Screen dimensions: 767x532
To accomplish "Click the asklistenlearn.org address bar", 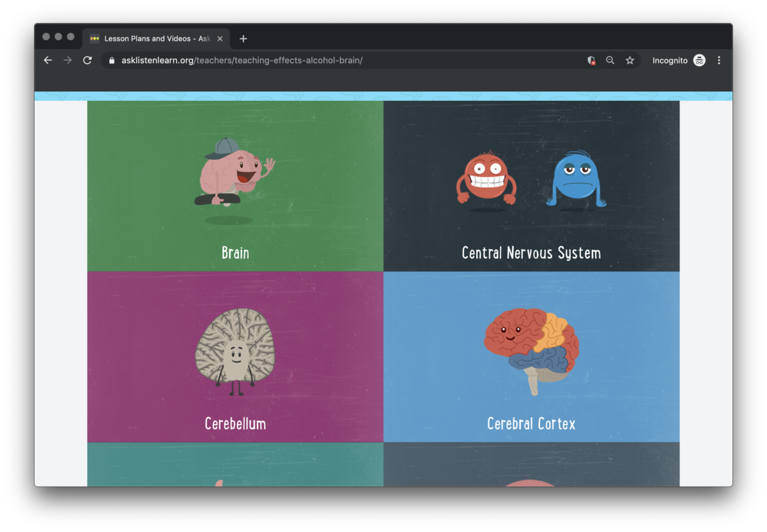I will tap(345, 61).
